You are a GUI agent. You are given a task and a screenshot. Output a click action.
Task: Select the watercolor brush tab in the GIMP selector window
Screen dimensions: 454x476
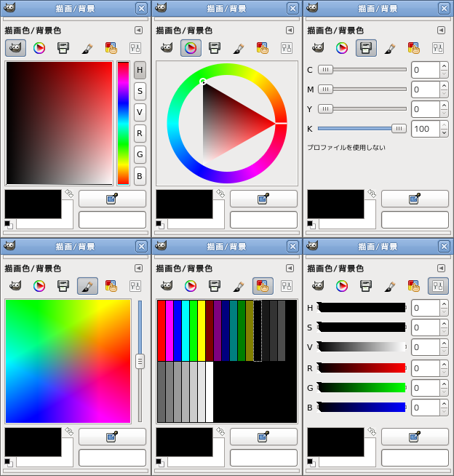[x=87, y=48]
